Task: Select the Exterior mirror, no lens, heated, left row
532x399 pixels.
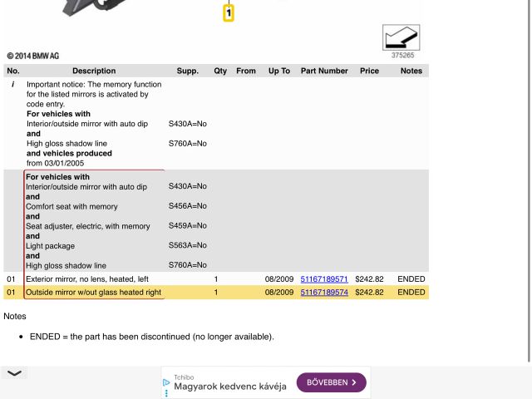Action: tap(87, 279)
